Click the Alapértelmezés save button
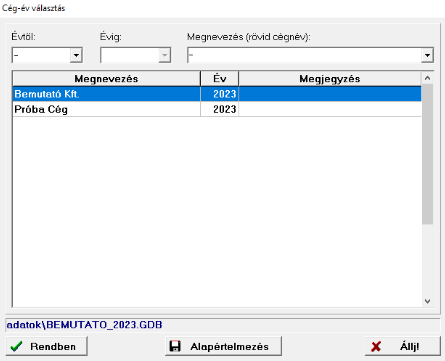The width and height of the screenshot is (445, 361). [x=223, y=346]
